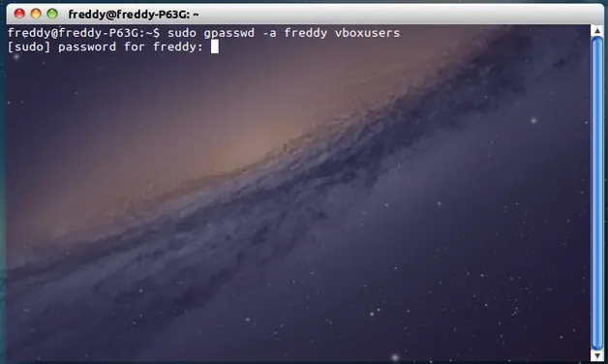Screen dimensions: 608x364
Task: Click the 'freddy@freddy-P63G:~$' shell prompt
Action: coord(83,33)
